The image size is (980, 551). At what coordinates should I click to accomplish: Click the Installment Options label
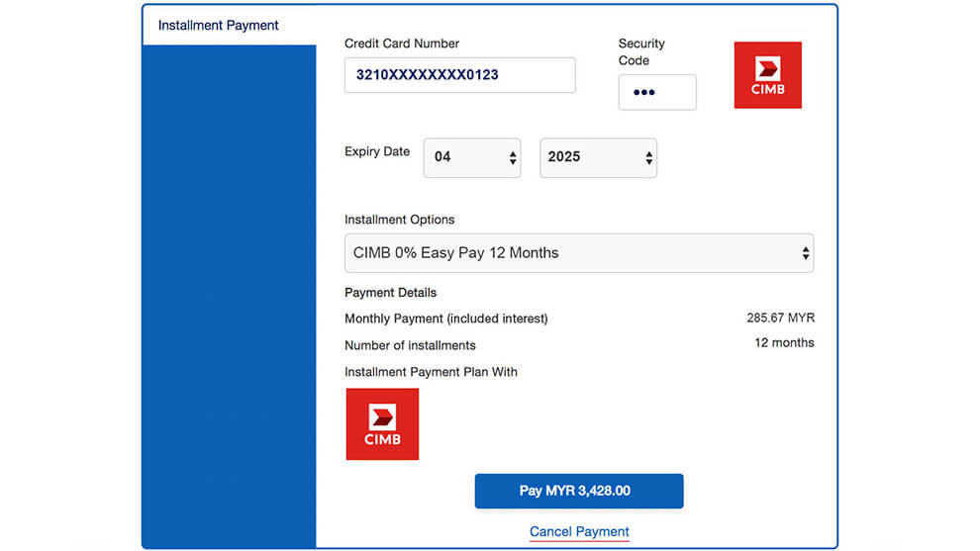399,220
